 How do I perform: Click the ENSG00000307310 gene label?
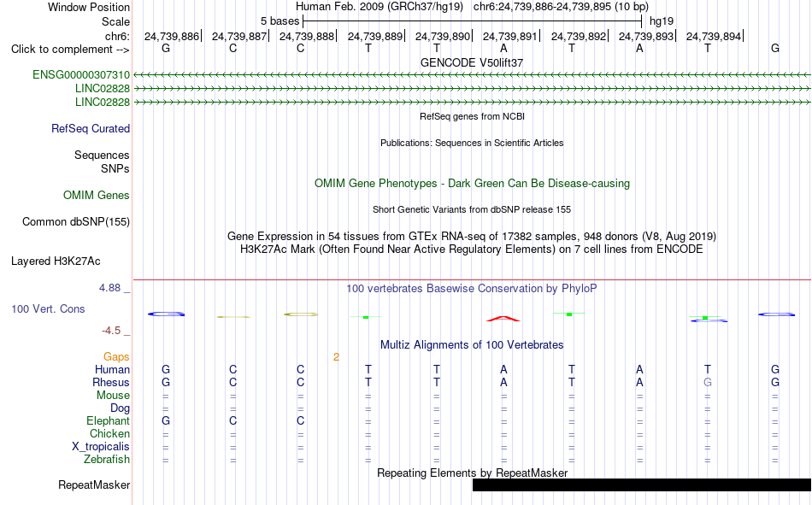81,74
